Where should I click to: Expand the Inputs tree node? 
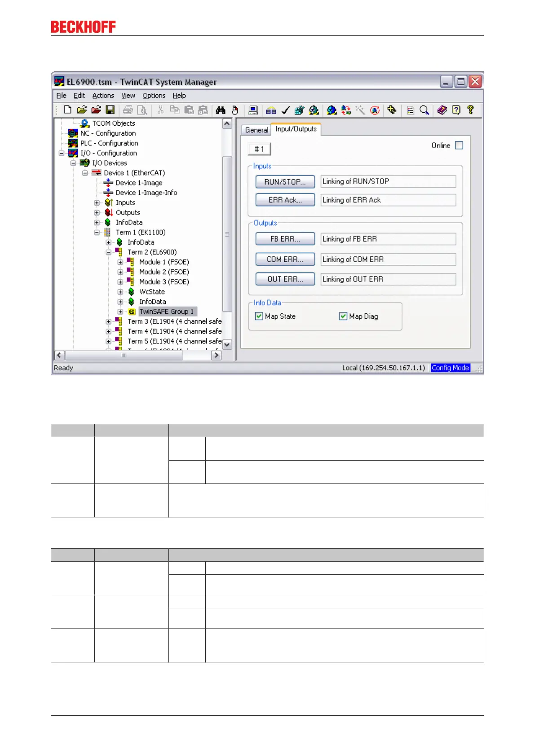pos(97,202)
